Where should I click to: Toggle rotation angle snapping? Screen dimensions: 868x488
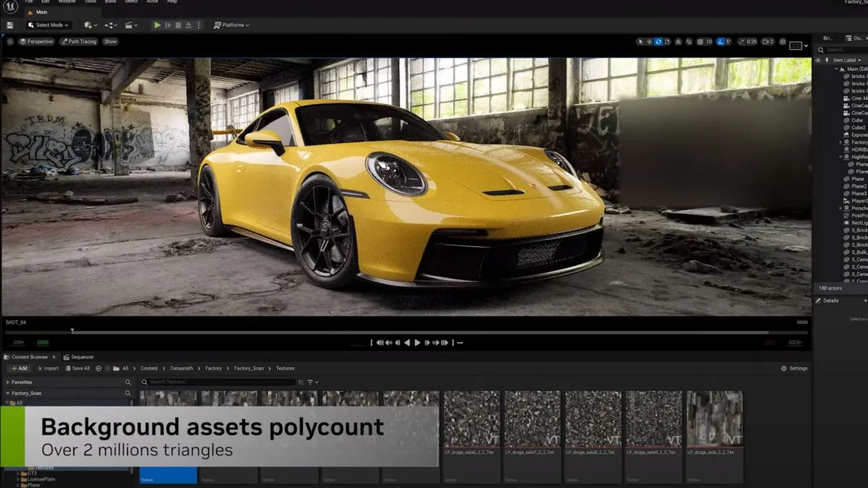click(x=719, y=42)
